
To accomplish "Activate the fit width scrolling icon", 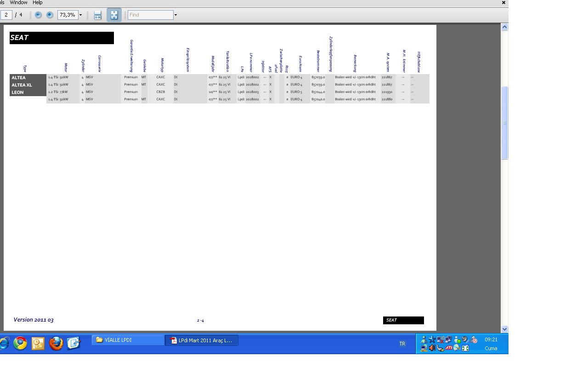I will tap(97, 15).
